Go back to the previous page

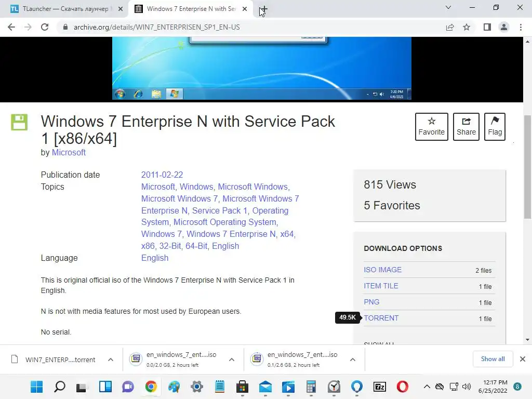pyautogui.click(x=11, y=27)
